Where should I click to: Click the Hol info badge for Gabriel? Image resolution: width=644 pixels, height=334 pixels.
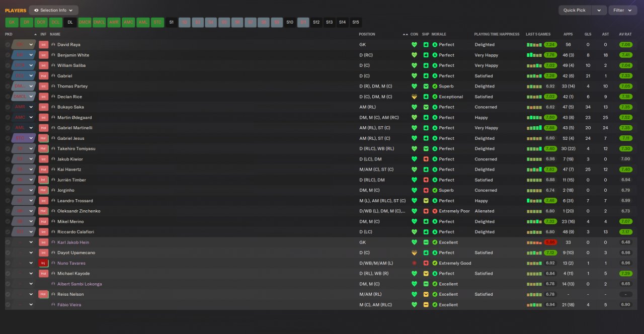[43, 76]
